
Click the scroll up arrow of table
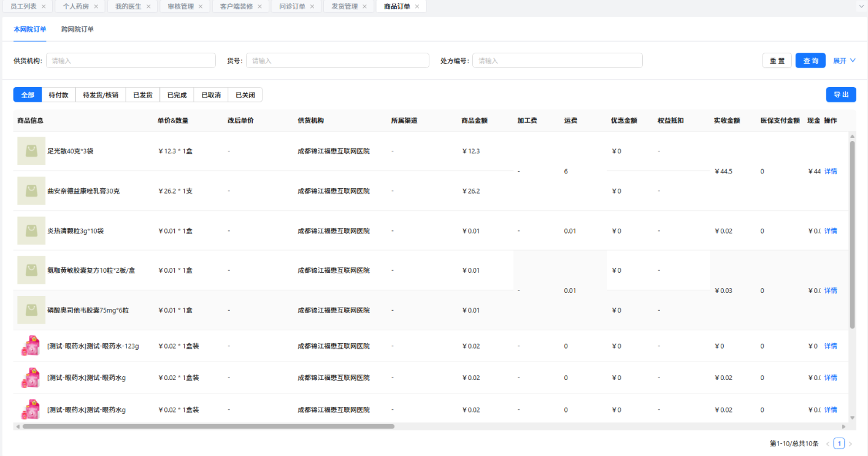pos(852,135)
